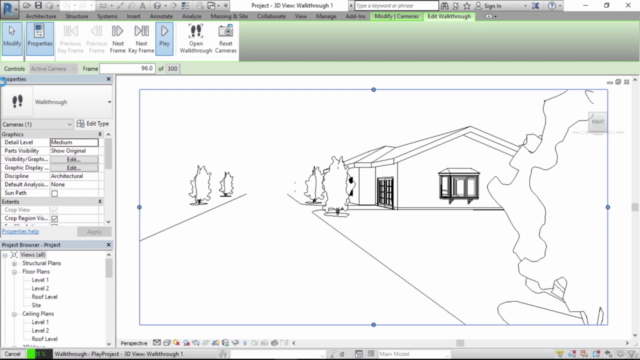Select the Modify arrow tool

[12, 38]
